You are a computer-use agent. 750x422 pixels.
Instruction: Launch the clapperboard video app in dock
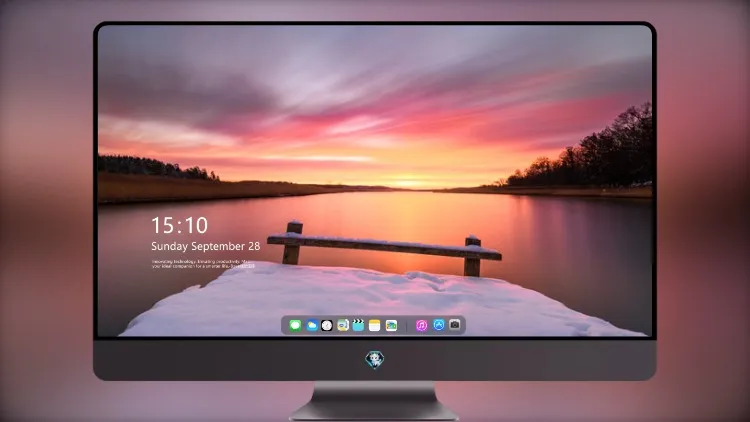[358, 325]
